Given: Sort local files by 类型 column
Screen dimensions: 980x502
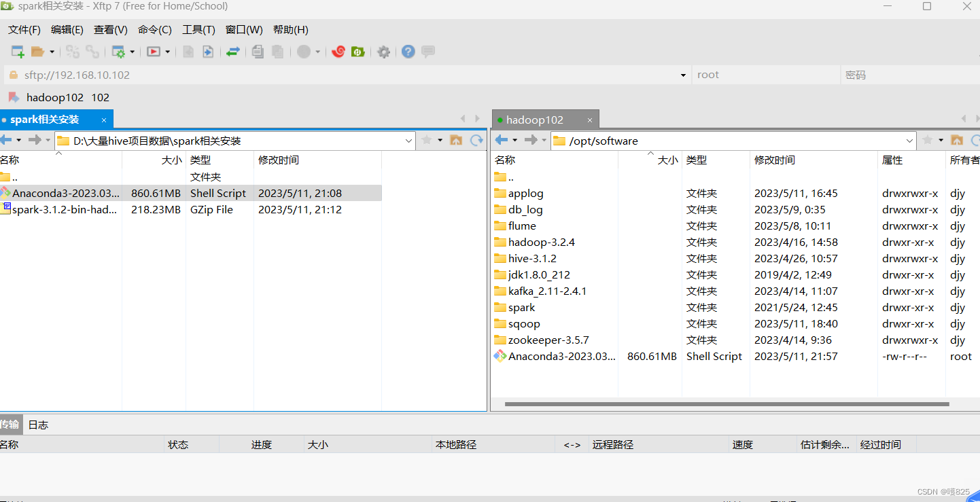Looking at the screenshot, I should (220, 160).
